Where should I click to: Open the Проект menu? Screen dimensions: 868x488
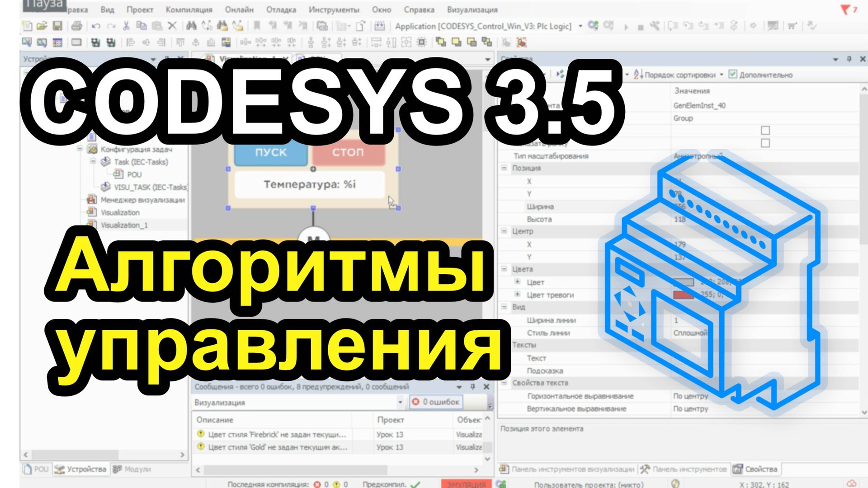[140, 9]
